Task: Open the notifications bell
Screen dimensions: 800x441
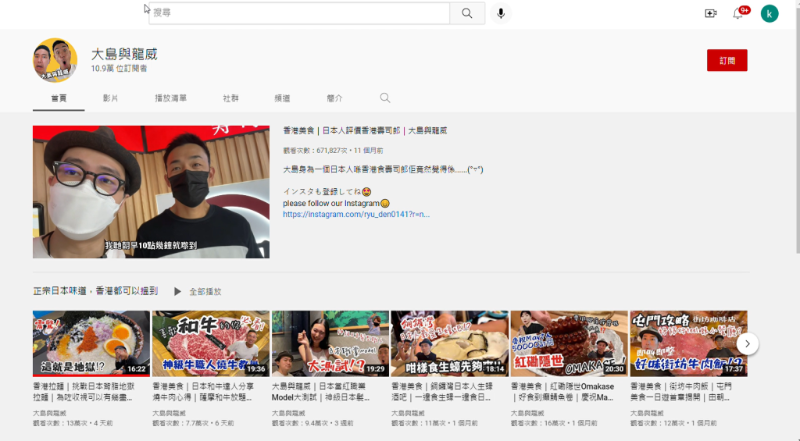Action: click(x=739, y=13)
